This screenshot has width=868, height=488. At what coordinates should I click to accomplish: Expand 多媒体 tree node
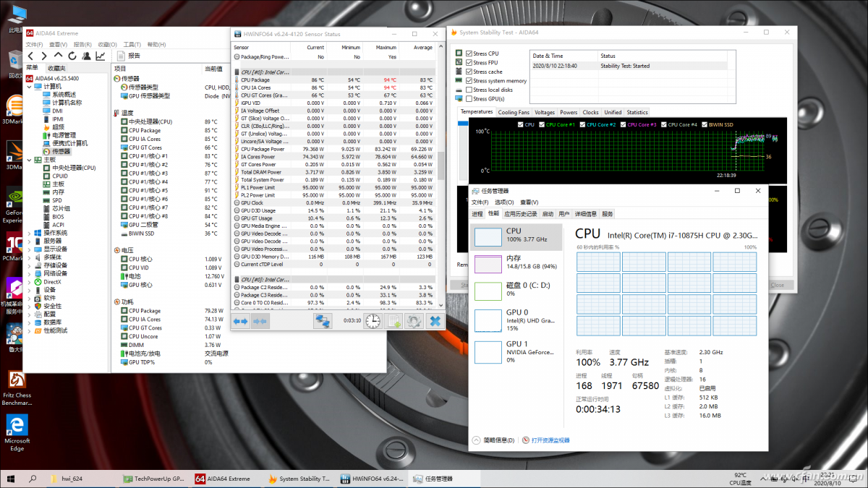(x=30, y=257)
